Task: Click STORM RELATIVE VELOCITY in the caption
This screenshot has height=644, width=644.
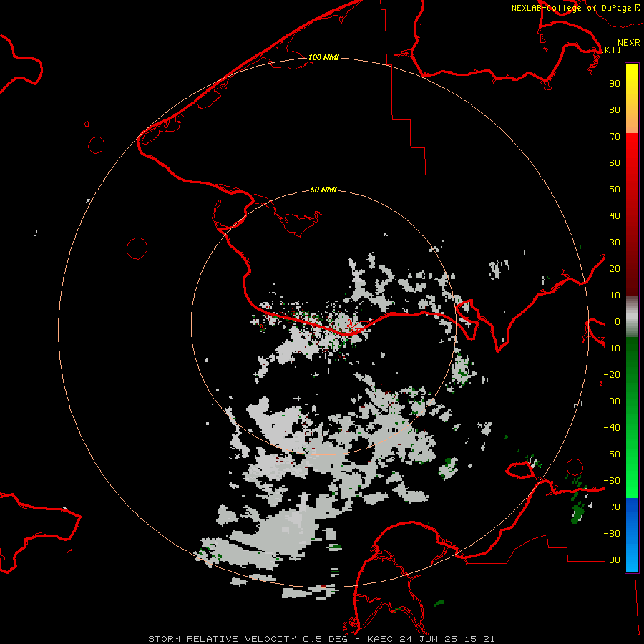Action: (223, 639)
